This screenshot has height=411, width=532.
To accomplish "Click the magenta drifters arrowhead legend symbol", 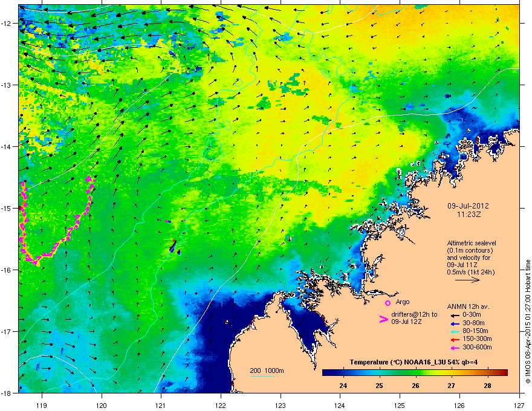I will (383, 319).
